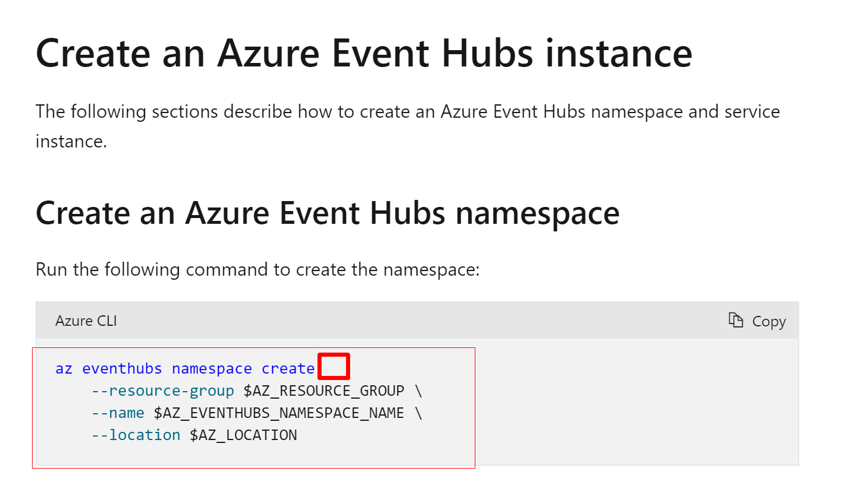
Task: Click inside the highlighted red box
Action: point(334,365)
